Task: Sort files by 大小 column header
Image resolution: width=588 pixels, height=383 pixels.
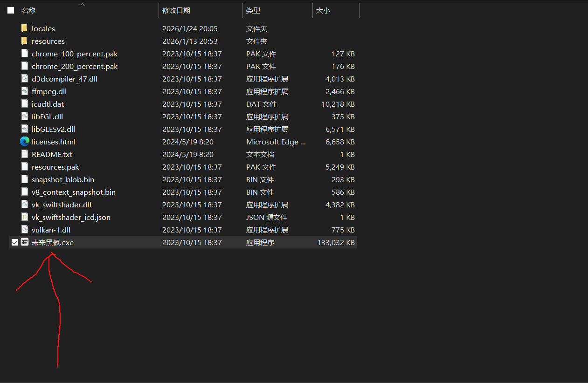Action: [x=323, y=10]
